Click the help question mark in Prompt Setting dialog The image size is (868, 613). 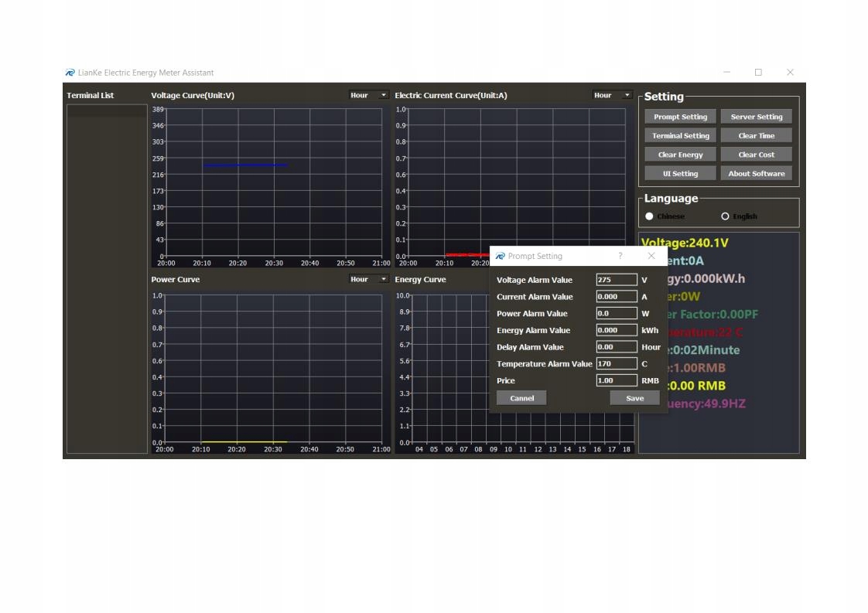(x=620, y=256)
